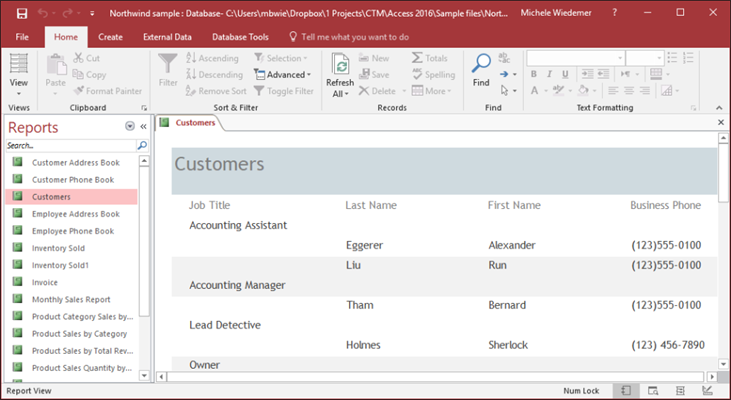731x400 pixels.
Task: Open Customize Quick Access Toolbar arrow
Action: (x=92, y=14)
